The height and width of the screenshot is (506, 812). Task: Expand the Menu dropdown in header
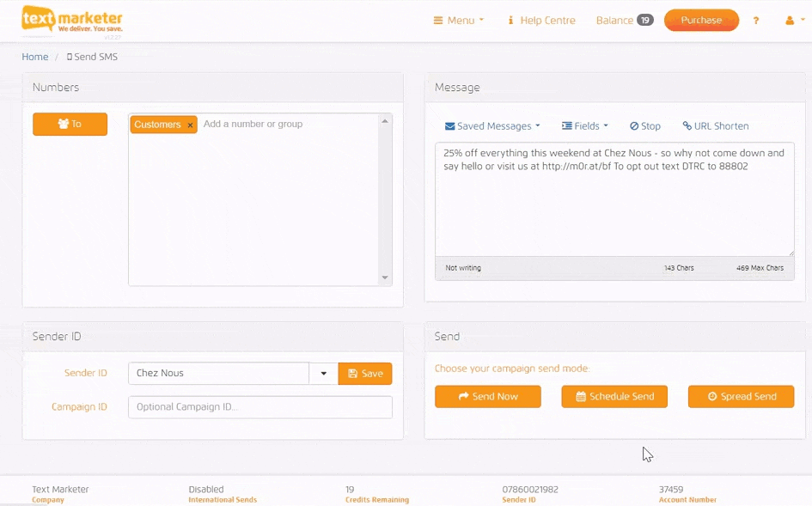tap(459, 21)
